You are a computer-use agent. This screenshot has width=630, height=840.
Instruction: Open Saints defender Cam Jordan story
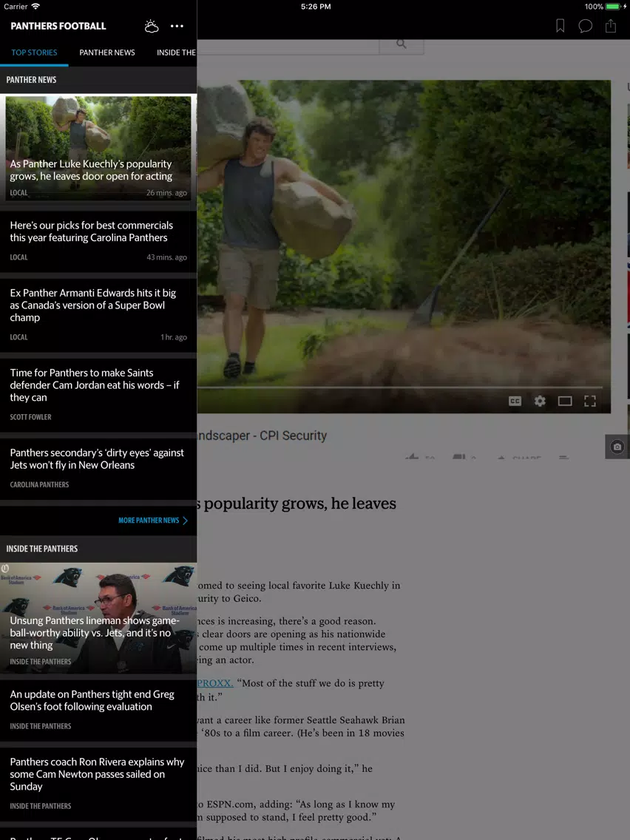[x=98, y=396]
